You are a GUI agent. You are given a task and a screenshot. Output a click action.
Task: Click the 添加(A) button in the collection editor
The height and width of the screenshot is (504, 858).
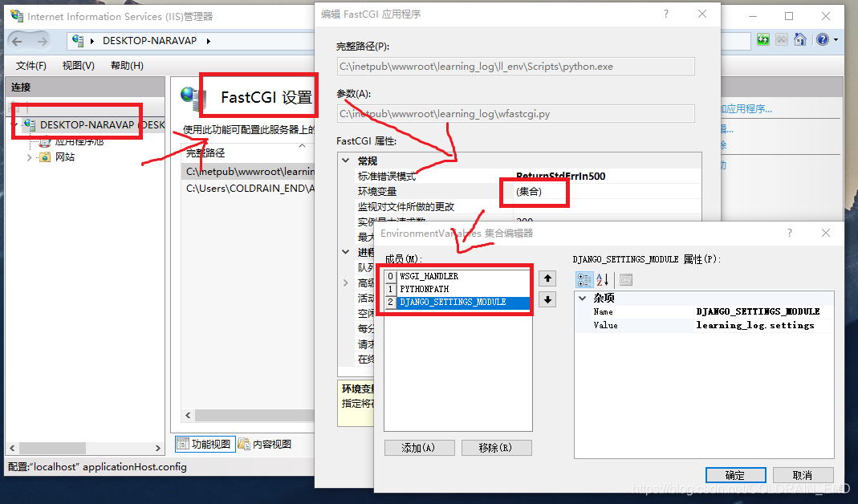[x=419, y=447]
